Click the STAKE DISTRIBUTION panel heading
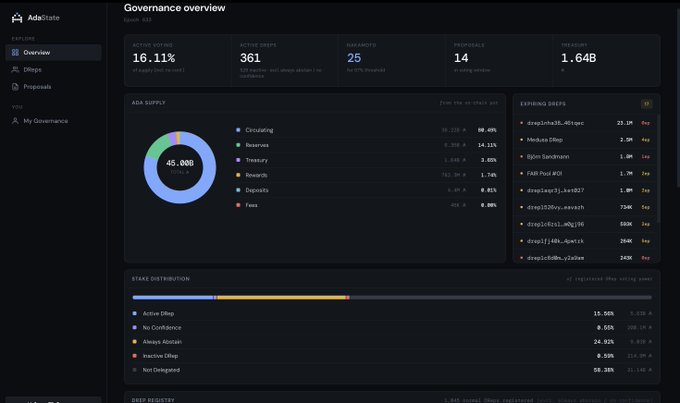The height and width of the screenshot is (403, 680). pyautogui.click(x=160, y=279)
